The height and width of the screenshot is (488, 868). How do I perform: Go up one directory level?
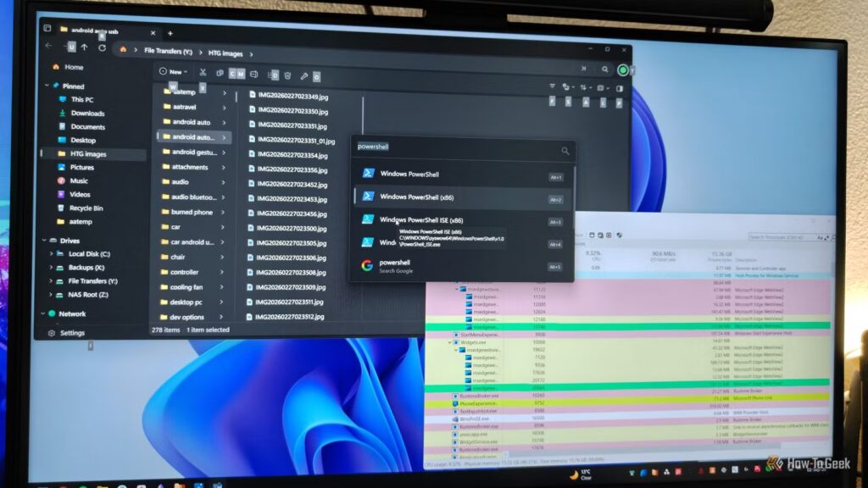click(85, 47)
